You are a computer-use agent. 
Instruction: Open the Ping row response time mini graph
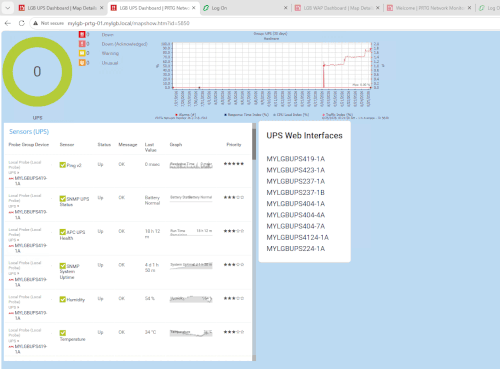tap(191, 165)
